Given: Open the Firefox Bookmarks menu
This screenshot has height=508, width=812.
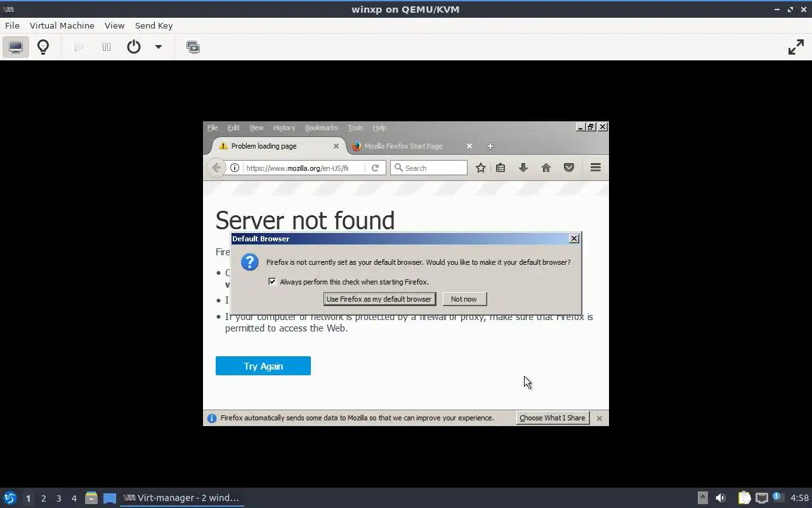Looking at the screenshot, I should coord(321,128).
